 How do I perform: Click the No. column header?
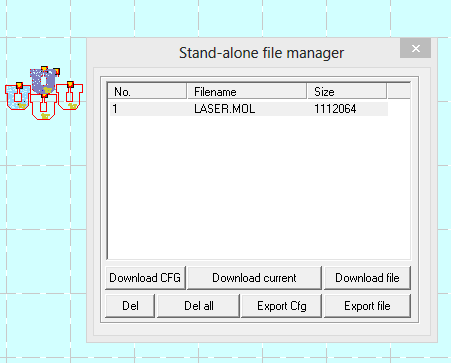point(147,91)
